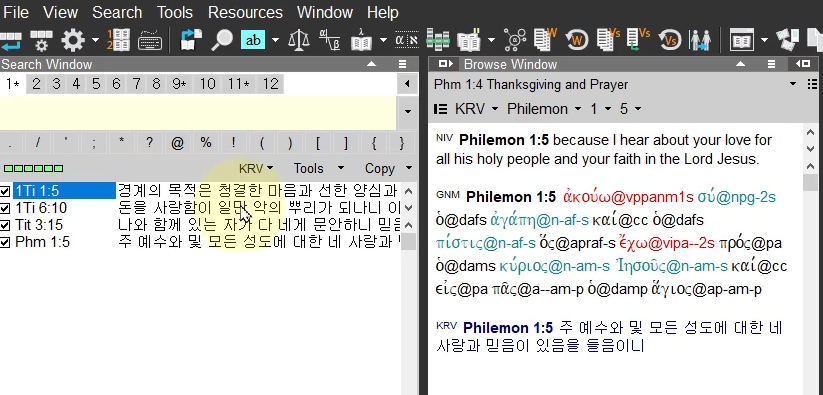823x395 pixels.
Task: Open the button bar setup icon with small gear
Action: point(41,40)
